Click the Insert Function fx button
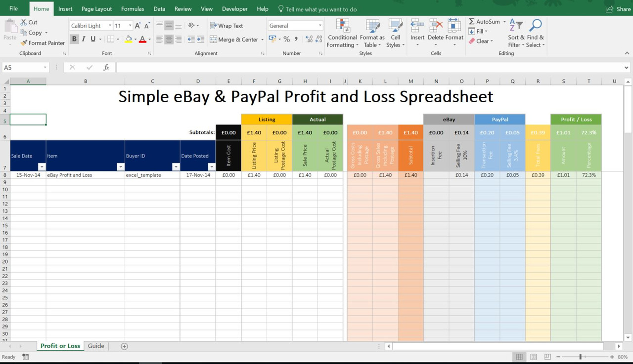The image size is (633, 364). 106,68
